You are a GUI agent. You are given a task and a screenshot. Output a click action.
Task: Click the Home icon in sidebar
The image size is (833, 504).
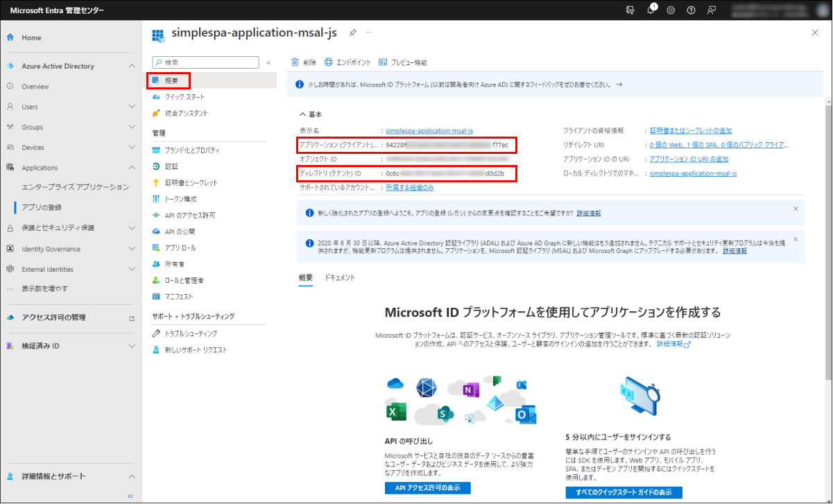(10, 37)
